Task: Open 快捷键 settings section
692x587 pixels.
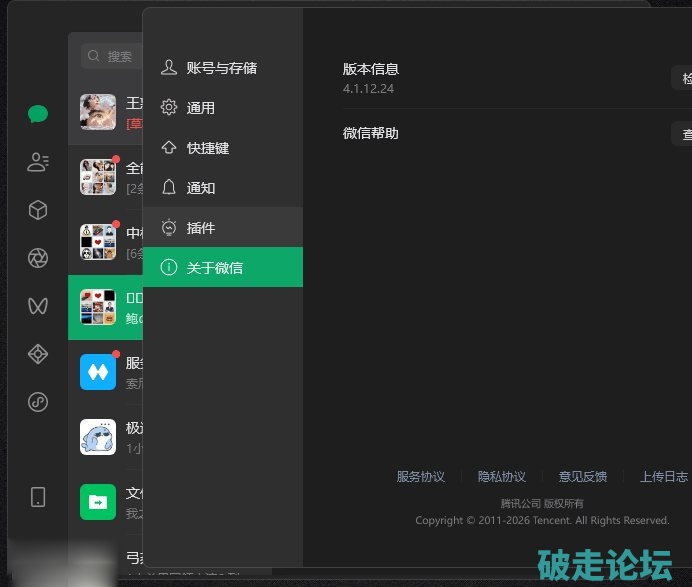Action: click(223, 147)
